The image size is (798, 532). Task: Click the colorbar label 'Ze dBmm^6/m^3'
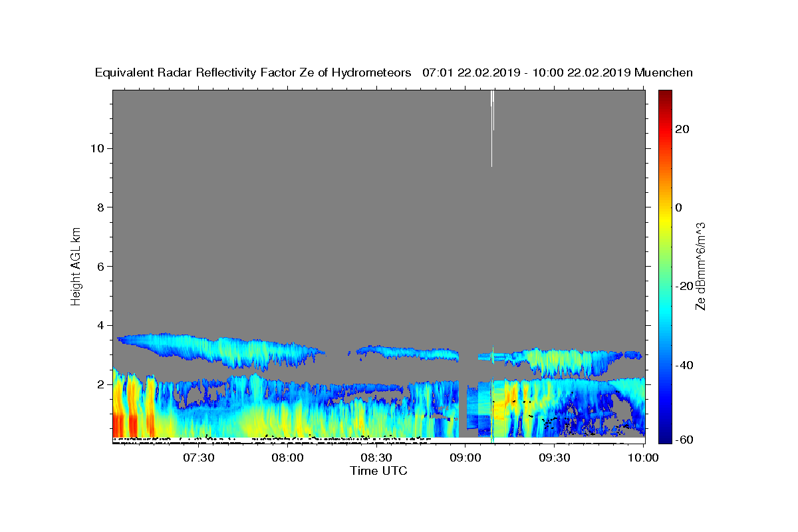pyautogui.click(x=700, y=266)
